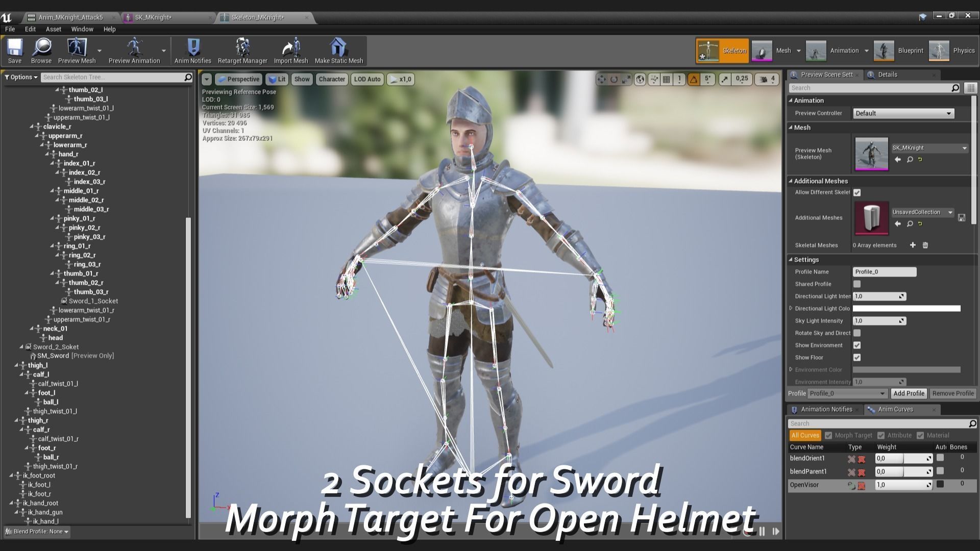
Task: Open the Preview Controller Default dropdown
Action: coord(903,113)
